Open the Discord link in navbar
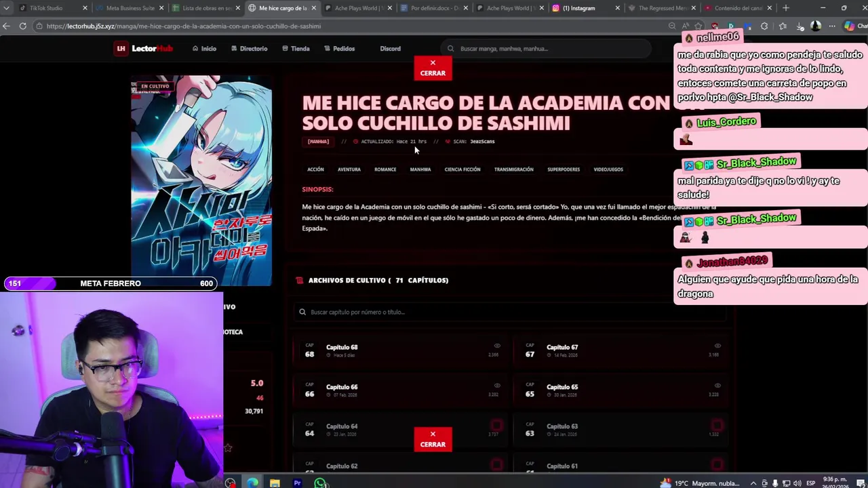This screenshot has height=488, width=868. click(x=390, y=49)
